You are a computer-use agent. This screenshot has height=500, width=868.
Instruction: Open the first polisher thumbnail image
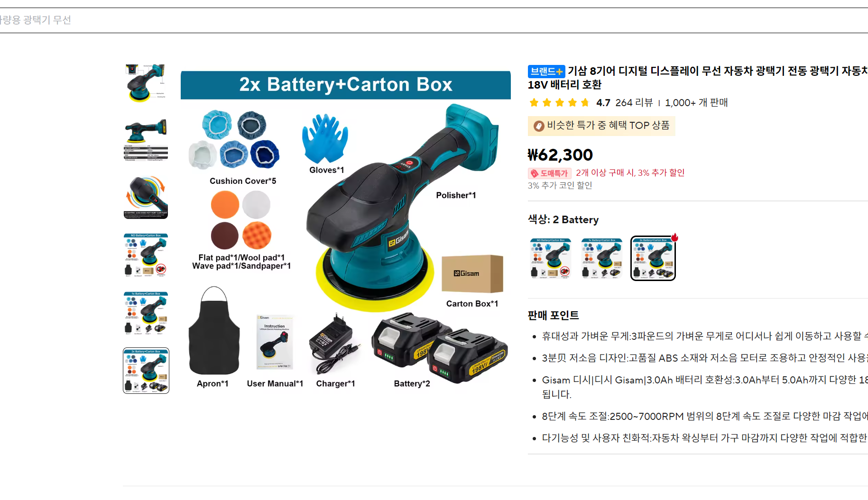146,83
